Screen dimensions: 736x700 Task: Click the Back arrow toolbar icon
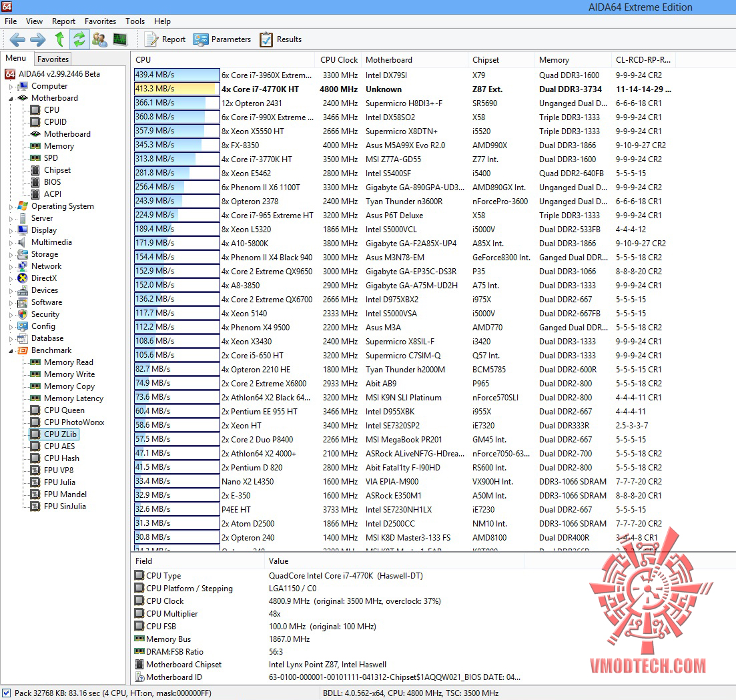click(17, 39)
